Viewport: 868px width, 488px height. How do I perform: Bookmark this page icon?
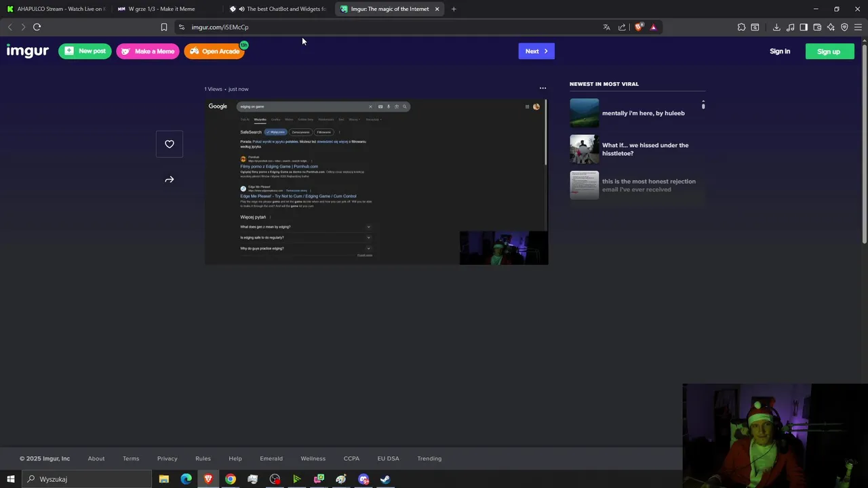(163, 27)
